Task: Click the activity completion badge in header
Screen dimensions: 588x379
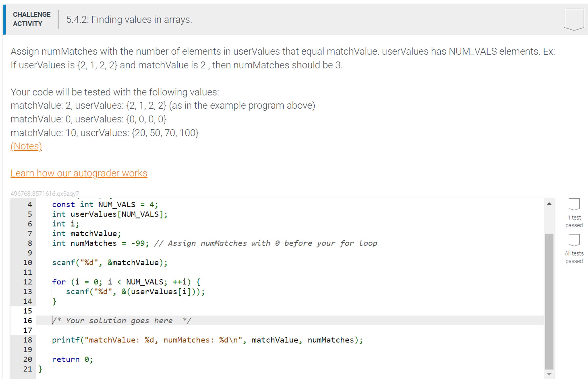Action: pyautogui.click(x=574, y=20)
